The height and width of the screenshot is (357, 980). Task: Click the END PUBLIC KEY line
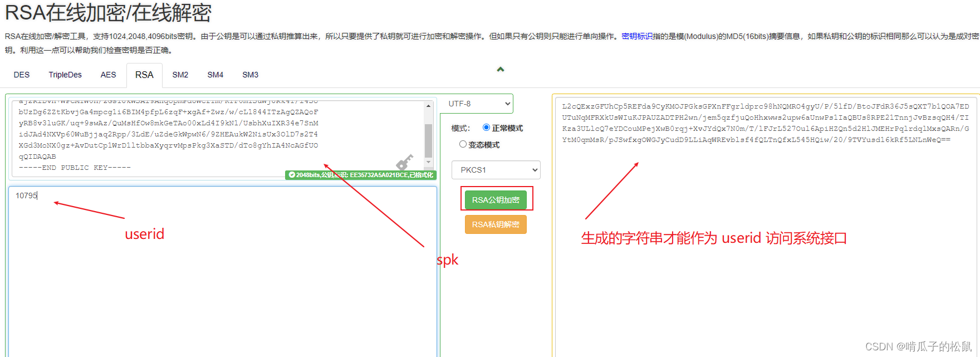tap(75, 168)
